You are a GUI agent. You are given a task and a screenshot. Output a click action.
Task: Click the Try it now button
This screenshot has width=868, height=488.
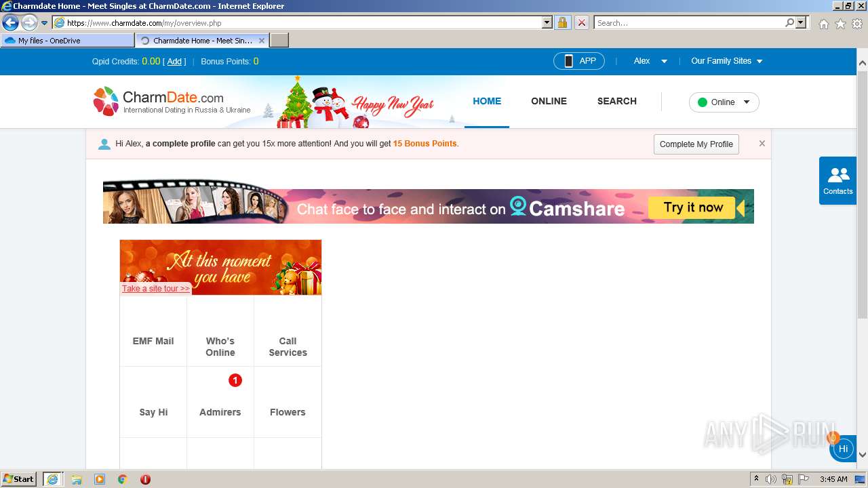693,207
